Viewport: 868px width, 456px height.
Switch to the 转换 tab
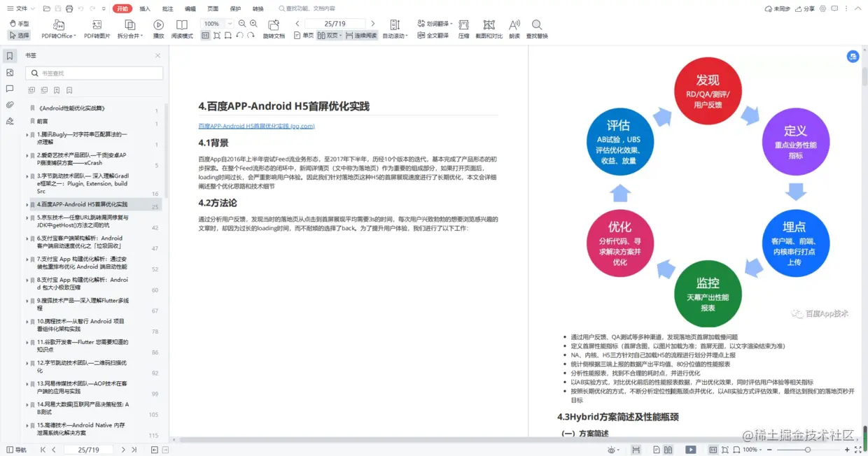coord(258,9)
